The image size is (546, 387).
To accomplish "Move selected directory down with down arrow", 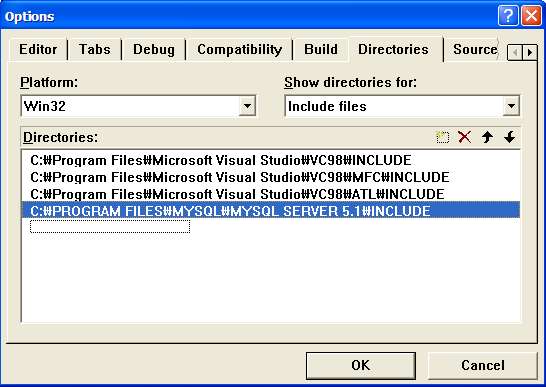I will pos(509,137).
